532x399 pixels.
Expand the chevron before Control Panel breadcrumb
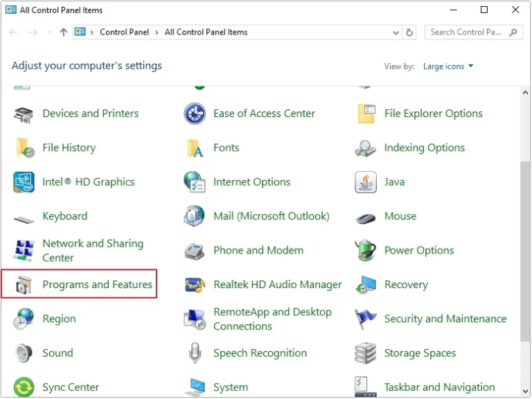pyautogui.click(x=91, y=33)
